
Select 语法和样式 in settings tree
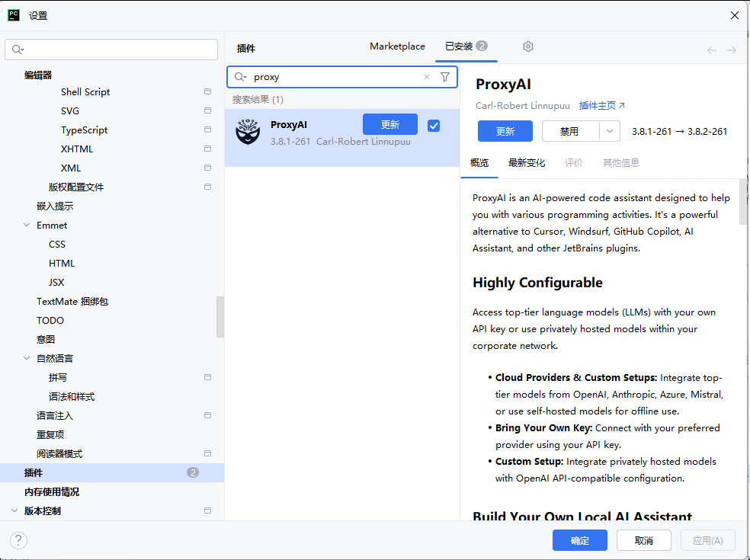pos(72,396)
